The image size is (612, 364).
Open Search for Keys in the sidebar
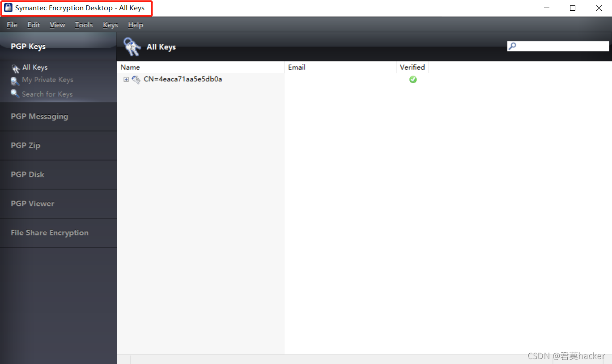pos(47,94)
